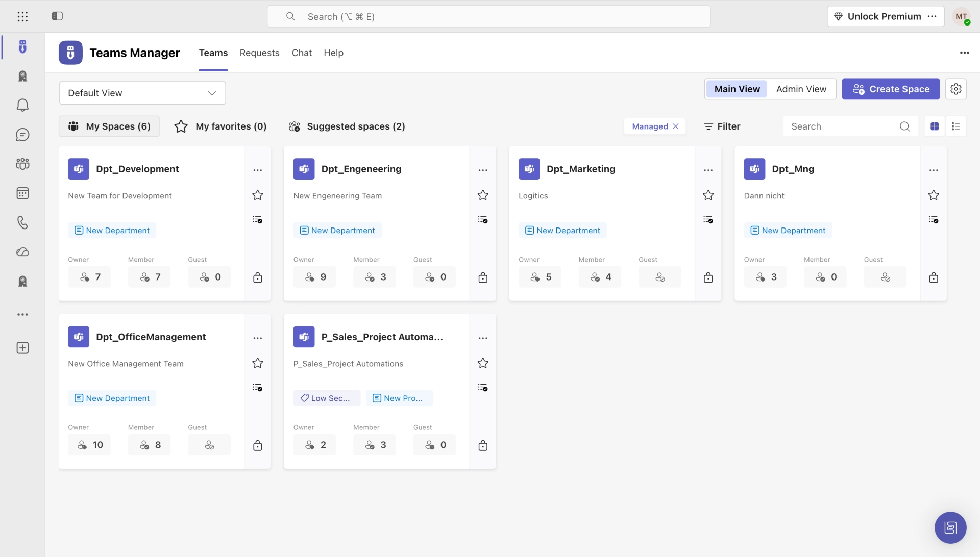Image resolution: width=980 pixels, height=557 pixels.
Task: Switch to the Requests tab
Action: click(x=259, y=53)
